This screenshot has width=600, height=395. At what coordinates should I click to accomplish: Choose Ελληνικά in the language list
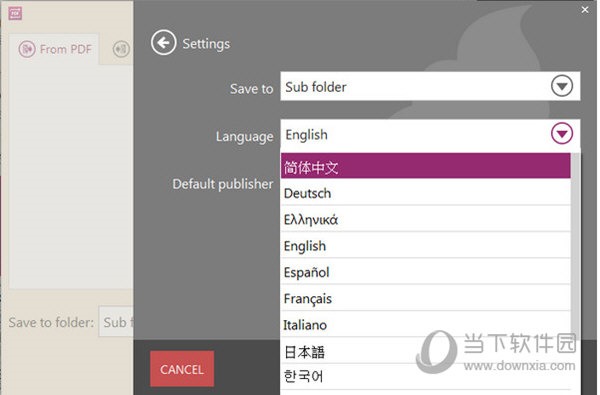(x=426, y=219)
